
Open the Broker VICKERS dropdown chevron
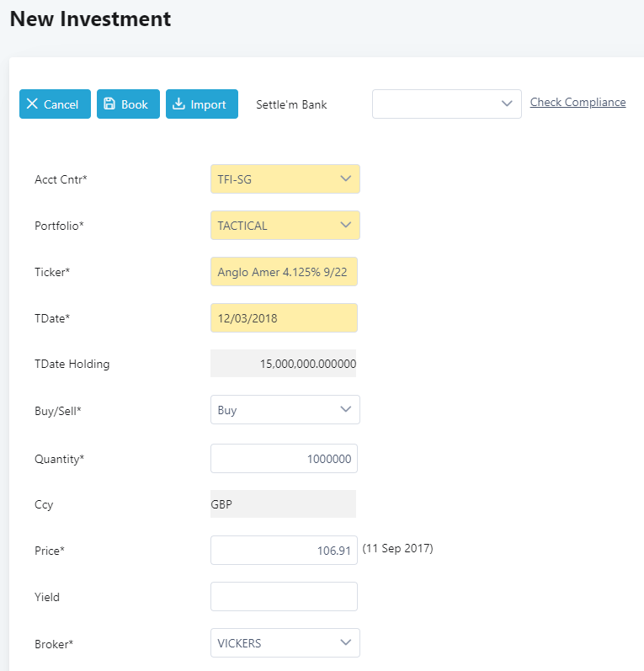click(346, 642)
